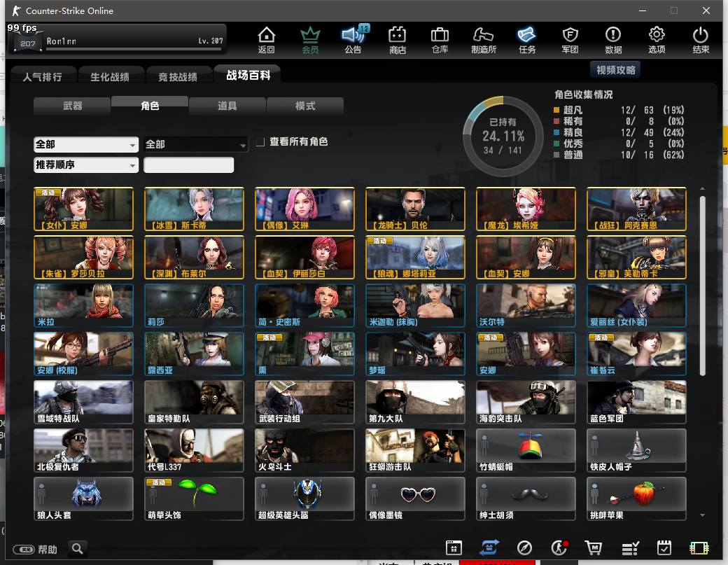Expand the first 全部 filter dropdown

pyautogui.click(x=86, y=144)
